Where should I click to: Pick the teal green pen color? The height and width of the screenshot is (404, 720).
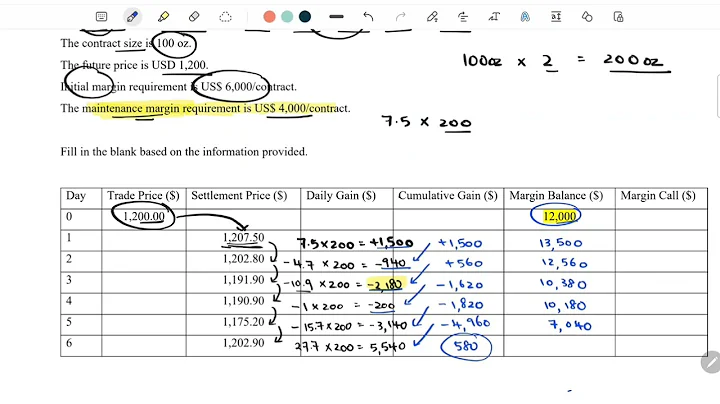pyautogui.click(x=287, y=17)
